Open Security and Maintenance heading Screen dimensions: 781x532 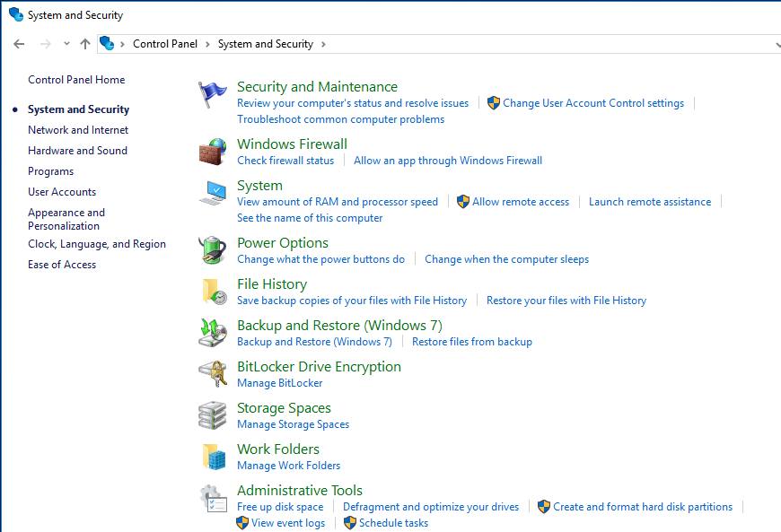tap(317, 87)
